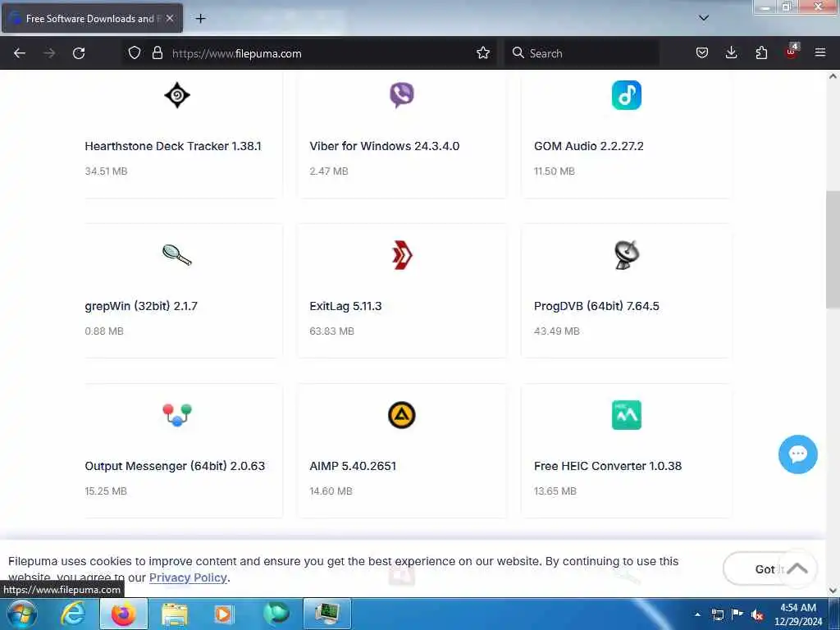This screenshot has width=840, height=630.
Task: Reload the page with the refresh icon
Action: click(79, 53)
